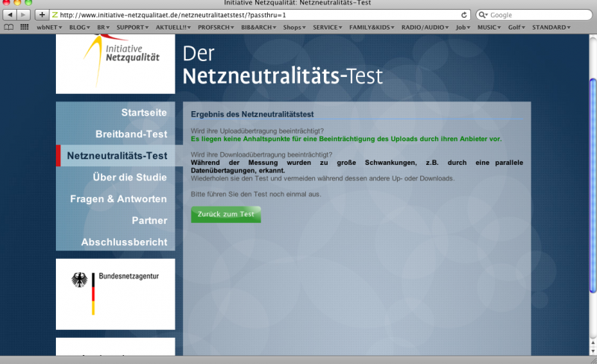This screenshot has height=364, width=597.
Task: Expand the wbNET bookmarks folder
Action: pos(50,27)
